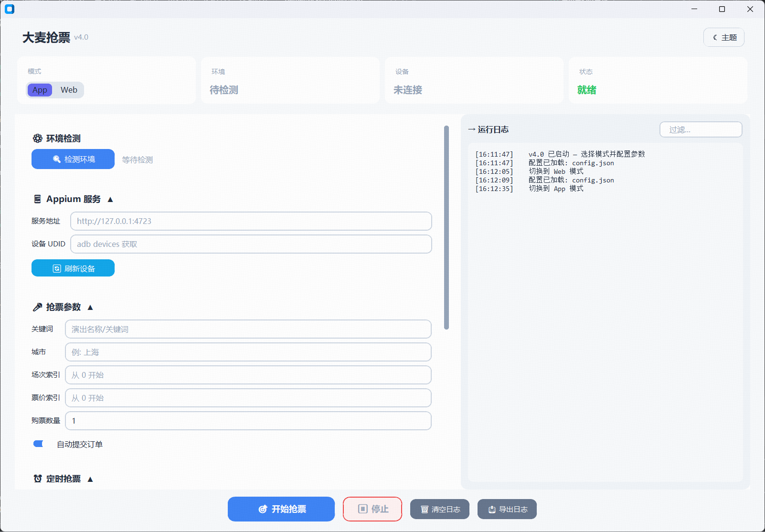Screen dimensions: 765x532
Task: Maximize the application window
Action: point(722,9)
